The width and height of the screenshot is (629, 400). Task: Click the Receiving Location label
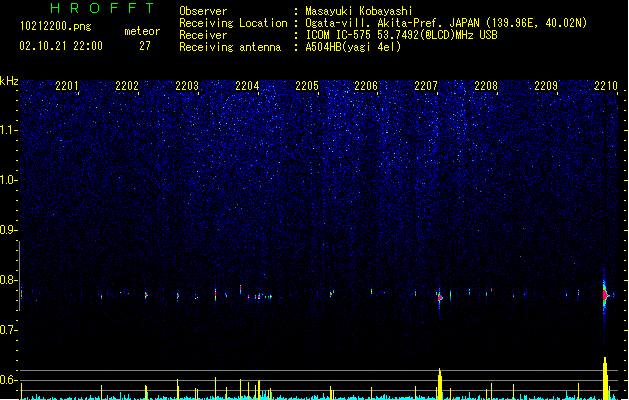[x=233, y=23]
